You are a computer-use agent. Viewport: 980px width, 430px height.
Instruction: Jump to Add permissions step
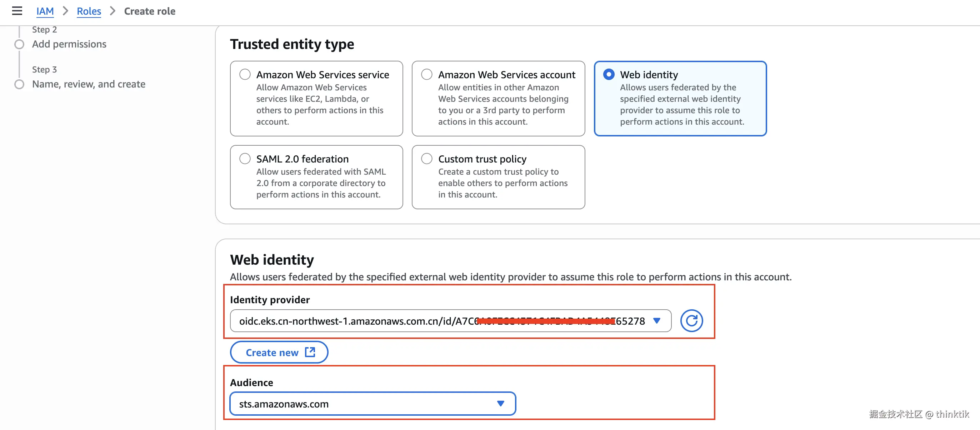click(x=69, y=44)
